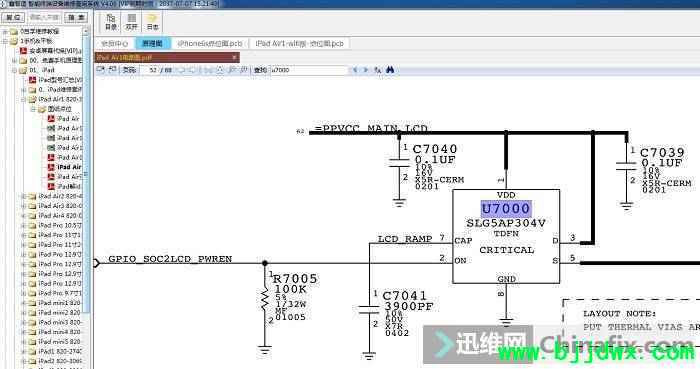Click the next search result arrow
The height and width of the screenshot is (369, 700).
[x=366, y=70]
